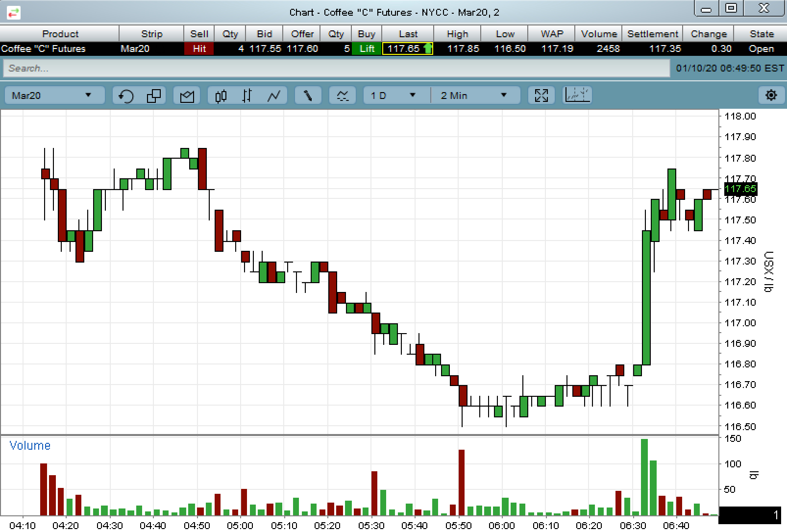Click the USX / lb axis title
The width and height of the screenshot is (787, 532).
(x=769, y=272)
